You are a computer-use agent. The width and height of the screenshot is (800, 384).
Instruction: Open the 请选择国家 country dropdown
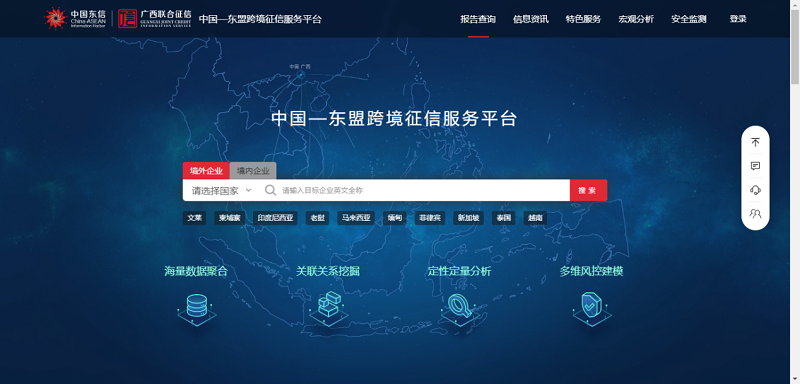221,191
